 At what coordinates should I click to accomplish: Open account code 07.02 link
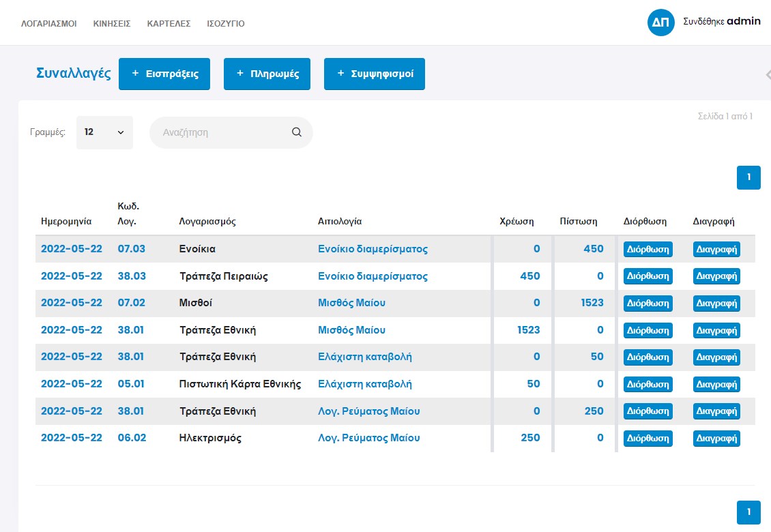pyautogui.click(x=131, y=303)
